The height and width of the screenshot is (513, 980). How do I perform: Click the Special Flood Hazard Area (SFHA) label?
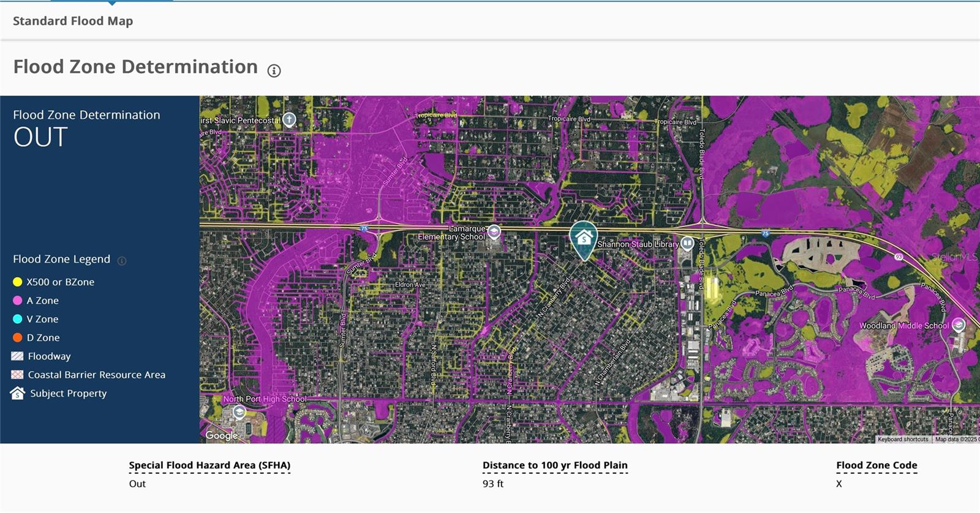coord(209,465)
